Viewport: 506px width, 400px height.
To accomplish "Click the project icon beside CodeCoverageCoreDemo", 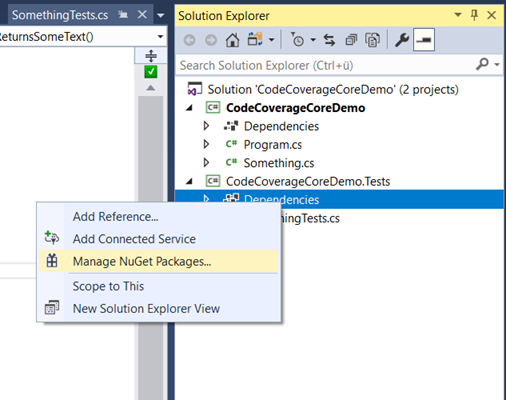I will tap(213, 108).
